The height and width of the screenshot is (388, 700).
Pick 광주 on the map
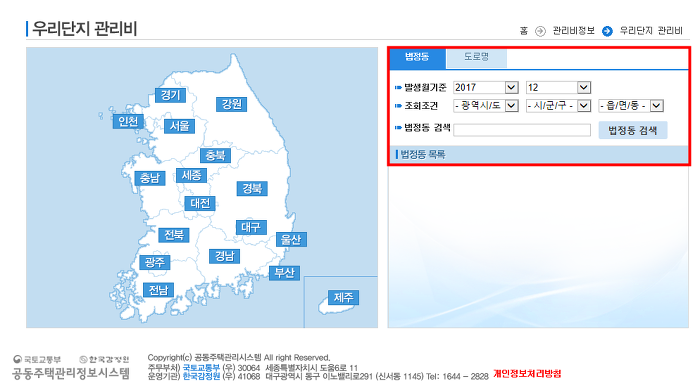(x=154, y=262)
